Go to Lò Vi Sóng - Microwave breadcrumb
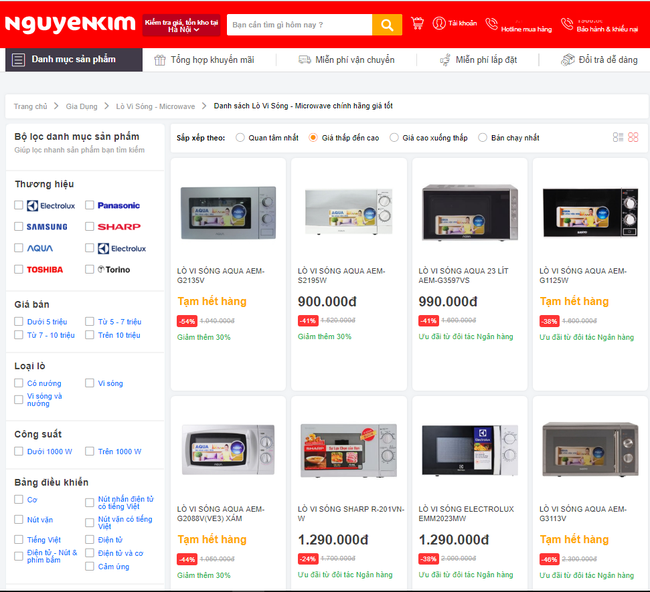650x592 pixels. [x=155, y=107]
